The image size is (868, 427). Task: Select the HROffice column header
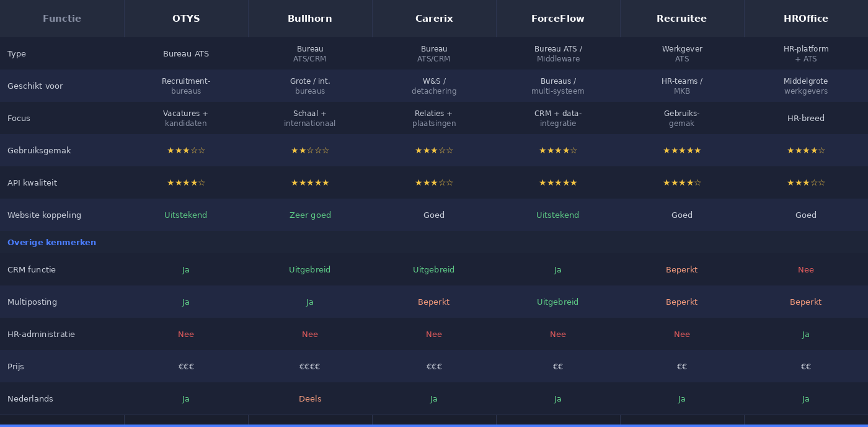tap(806, 19)
